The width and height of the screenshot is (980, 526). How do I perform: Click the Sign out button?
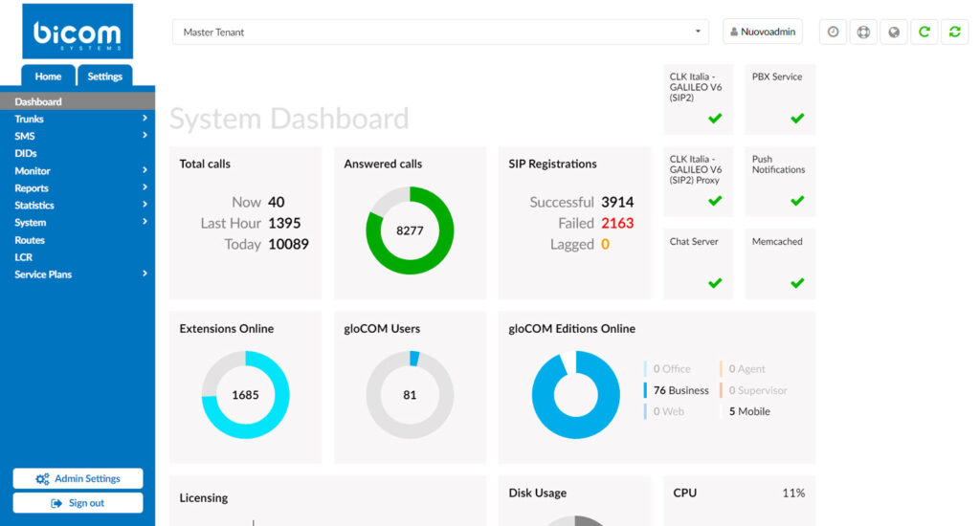tap(78, 503)
